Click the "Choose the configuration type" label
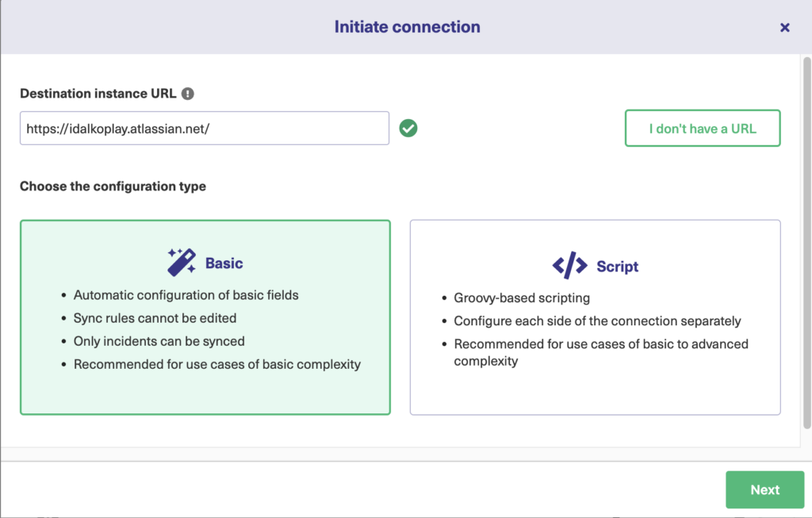 (x=113, y=186)
